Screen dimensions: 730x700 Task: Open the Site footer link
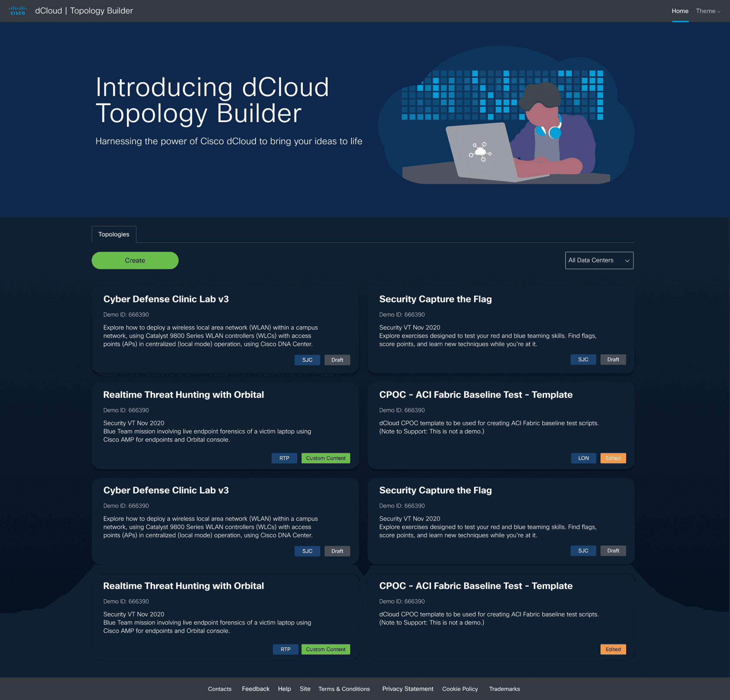click(x=305, y=689)
